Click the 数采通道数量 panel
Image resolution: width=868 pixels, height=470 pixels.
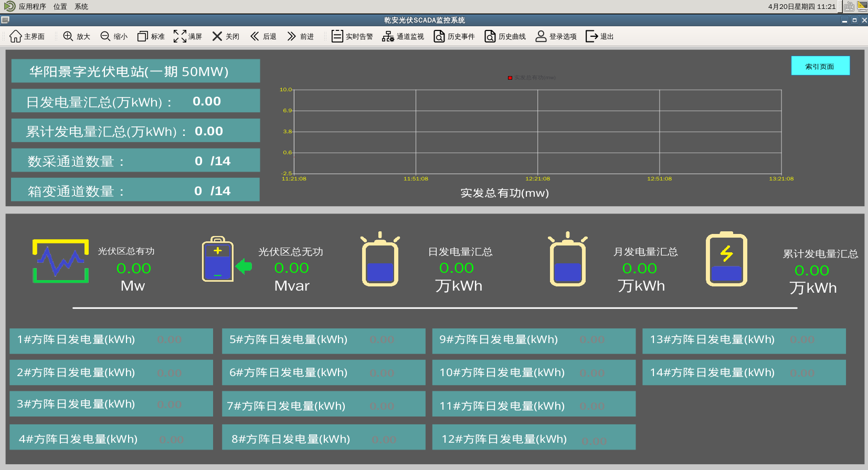click(x=135, y=160)
